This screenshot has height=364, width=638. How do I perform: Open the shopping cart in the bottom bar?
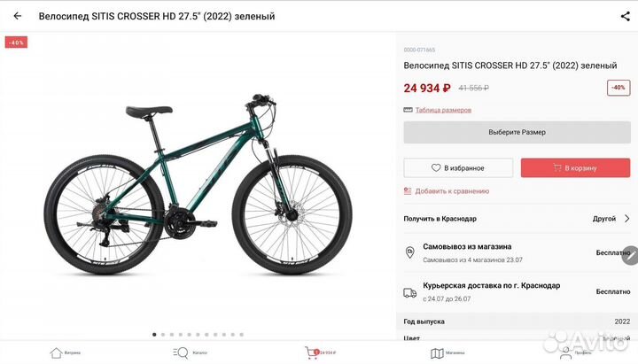(320, 352)
